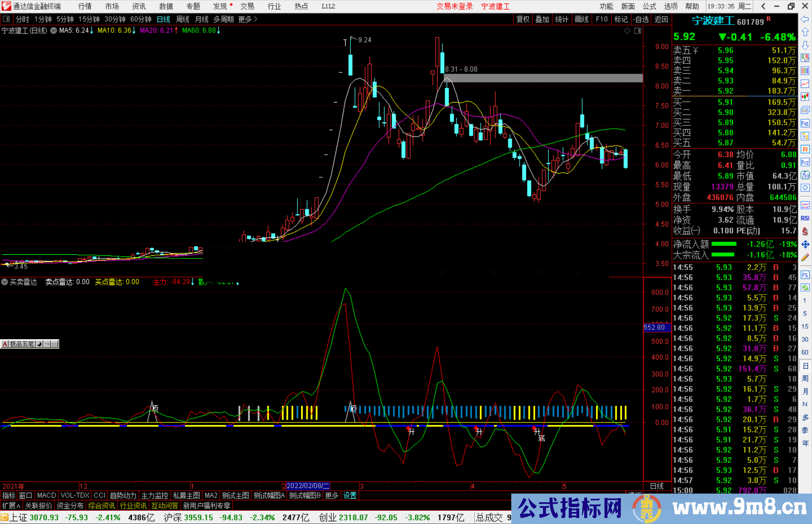Open the F10 company info sidebar icon
The image size is (812, 524).
pos(805,123)
